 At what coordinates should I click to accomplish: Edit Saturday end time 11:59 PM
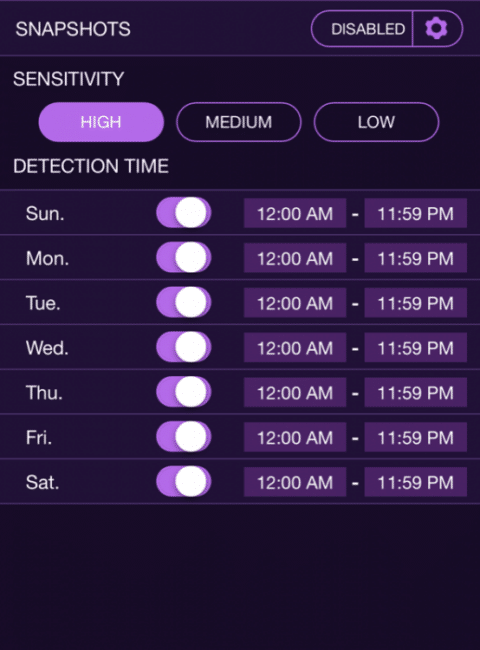pyautogui.click(x=416, y=482)
